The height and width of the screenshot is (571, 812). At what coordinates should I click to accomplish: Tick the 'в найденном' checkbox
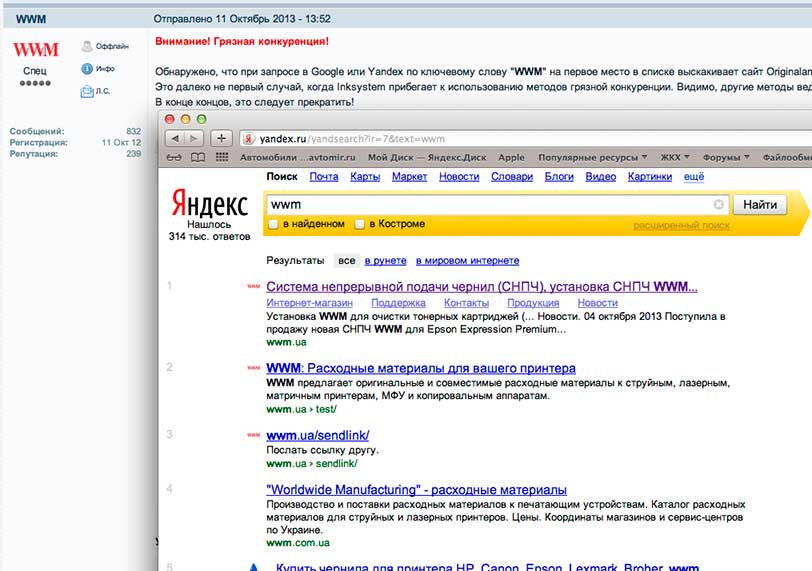[273, 224]
